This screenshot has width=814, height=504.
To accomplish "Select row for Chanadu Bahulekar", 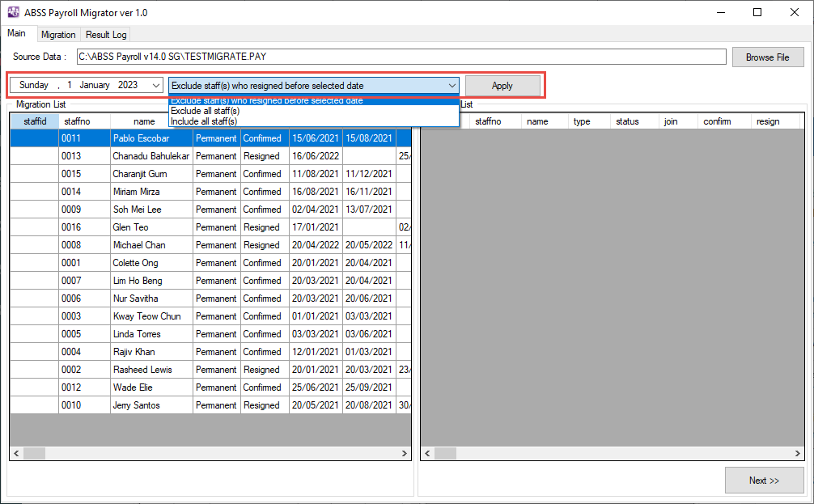I will pos(210,155).
